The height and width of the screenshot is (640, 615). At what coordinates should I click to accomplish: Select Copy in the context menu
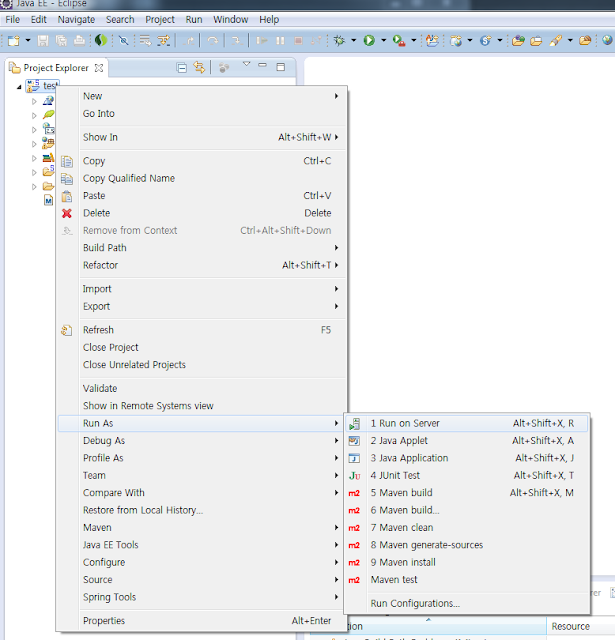(x=202, y=161)
